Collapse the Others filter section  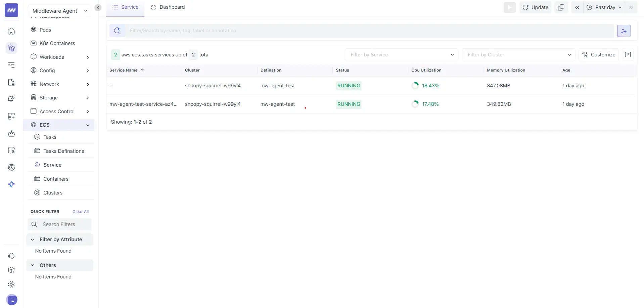click(33, 265)
